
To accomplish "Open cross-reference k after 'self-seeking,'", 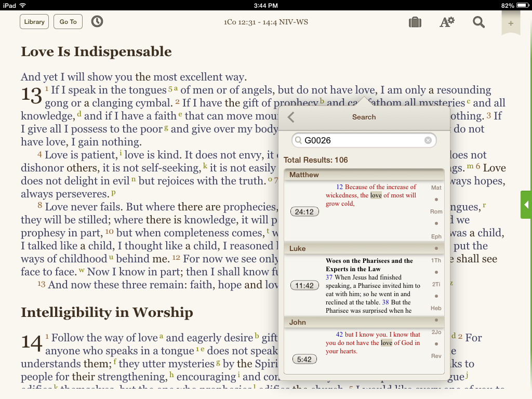I will click(205, 166).
